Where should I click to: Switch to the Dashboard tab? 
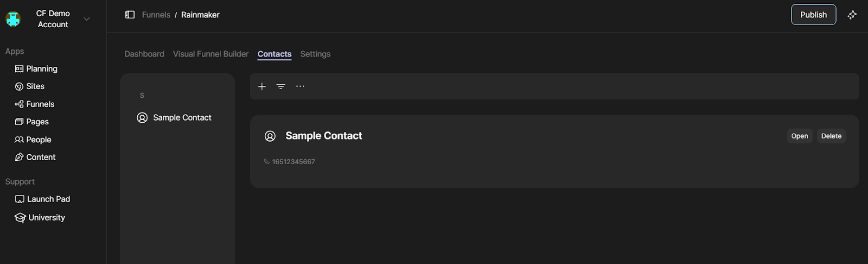click(x=144, y=54)
